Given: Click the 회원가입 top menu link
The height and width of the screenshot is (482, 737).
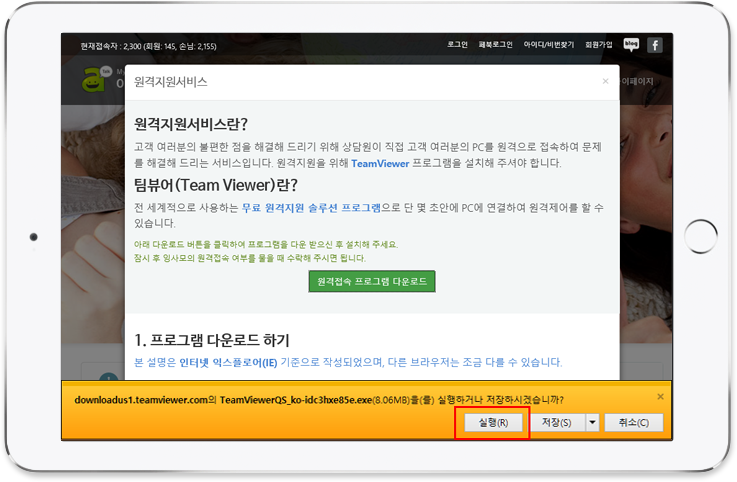Looking at the screenshot, I should (598, 45).
